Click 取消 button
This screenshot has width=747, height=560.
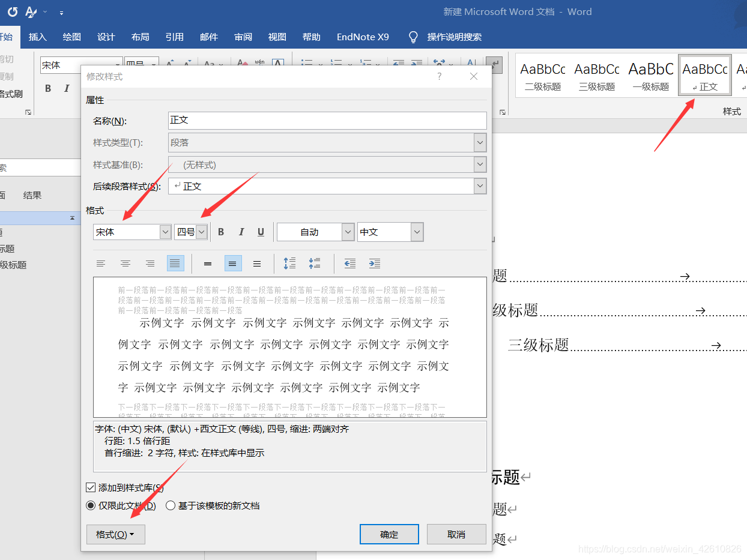[x=456, y=534]
